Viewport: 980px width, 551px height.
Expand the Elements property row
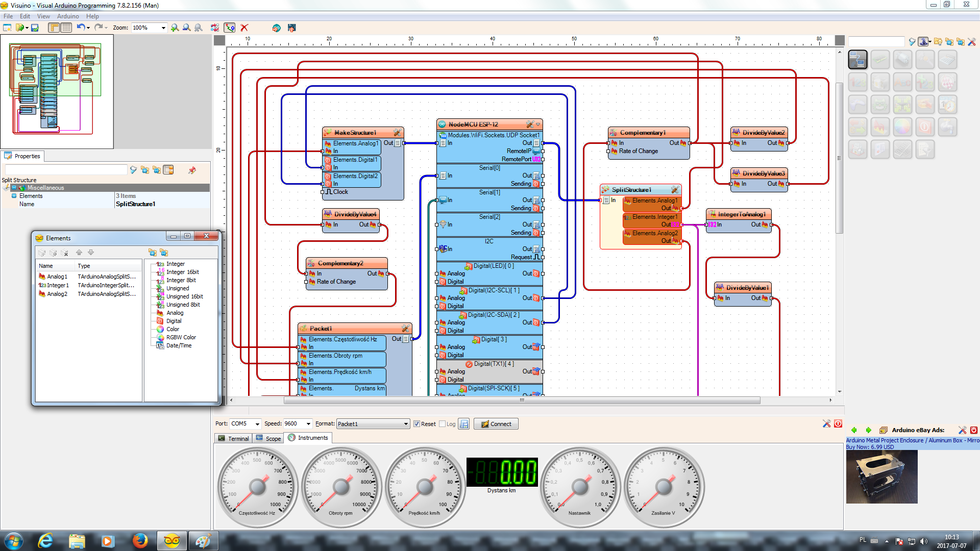click(14, 196)
